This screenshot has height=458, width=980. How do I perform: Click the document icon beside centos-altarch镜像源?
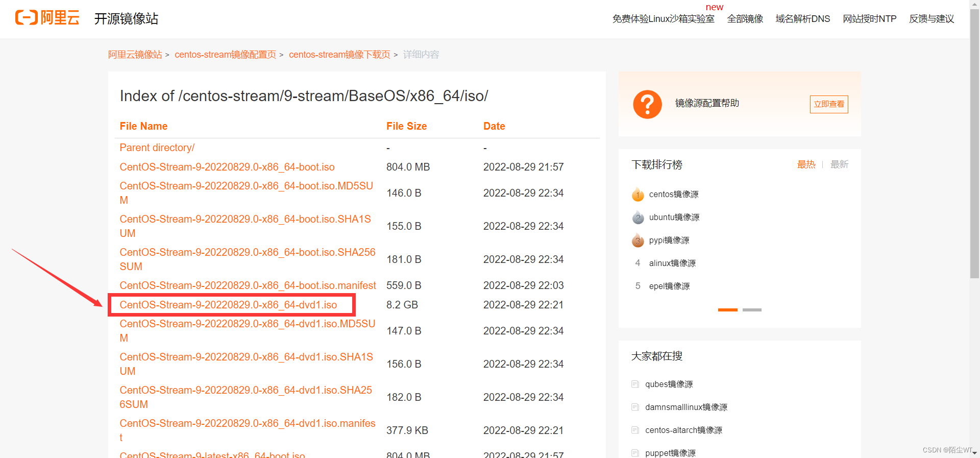pos(635,430)
